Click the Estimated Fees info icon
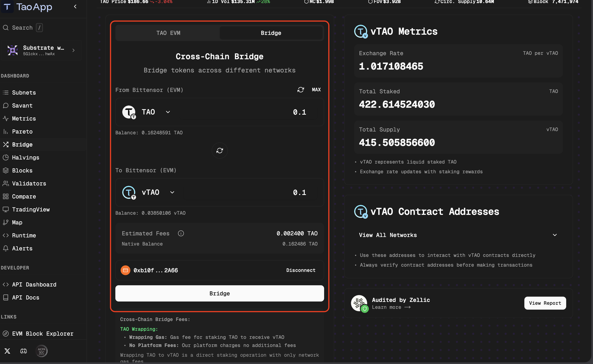Image resolution: width=593 pixels, height=364 pixels. (181, 233)
